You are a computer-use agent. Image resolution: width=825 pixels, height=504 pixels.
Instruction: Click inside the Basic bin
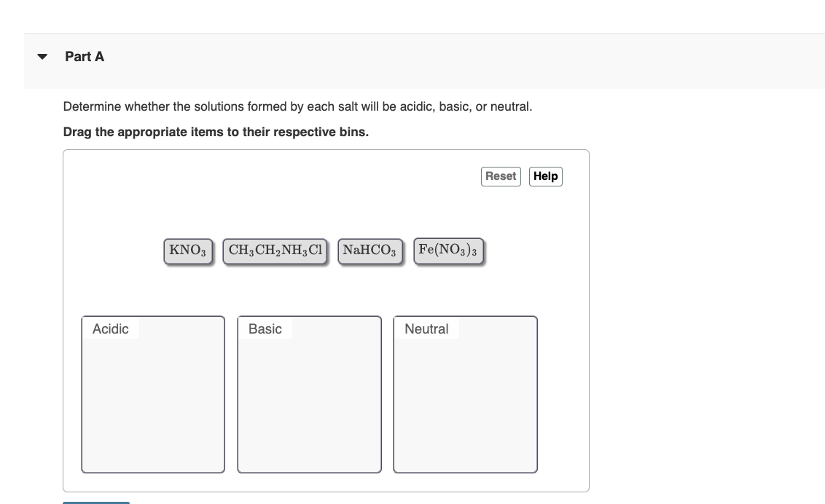tap(309, 401)
